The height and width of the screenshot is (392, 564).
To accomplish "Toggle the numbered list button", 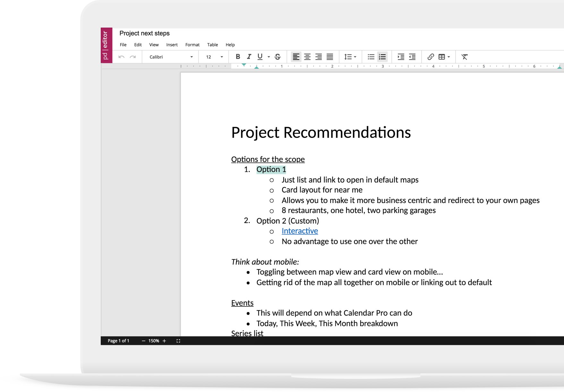I will (382, 57).
